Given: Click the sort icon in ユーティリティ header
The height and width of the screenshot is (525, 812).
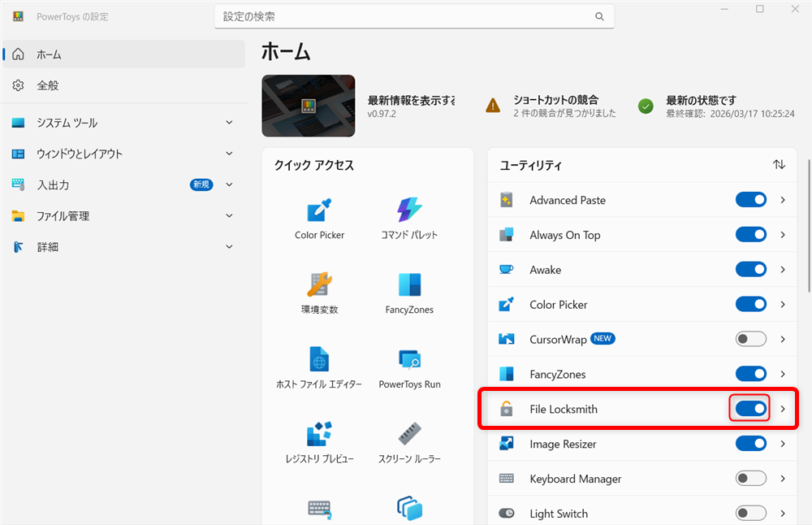Looking at the screenshot, I should (779, 164).
